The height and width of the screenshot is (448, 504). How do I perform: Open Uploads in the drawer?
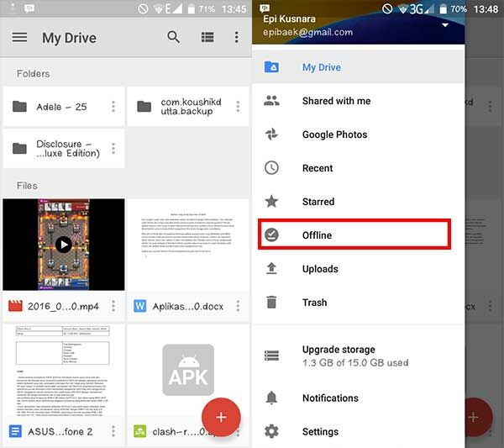click(x=359, y=269)
